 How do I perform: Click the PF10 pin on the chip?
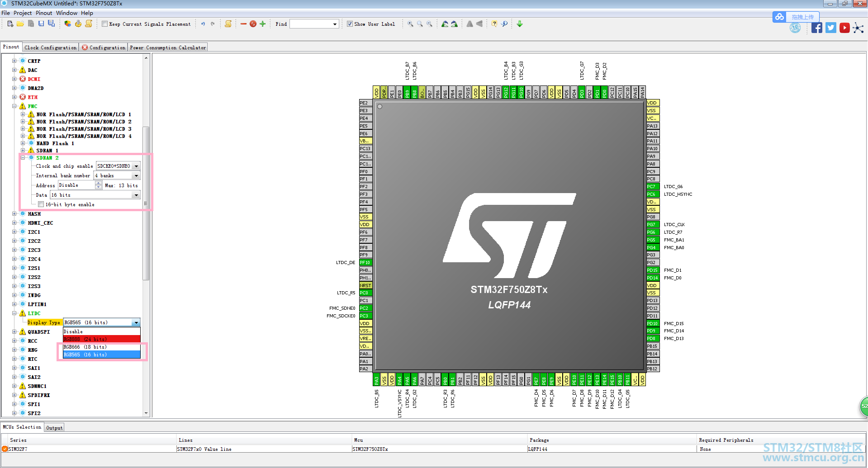pos(365,262)
